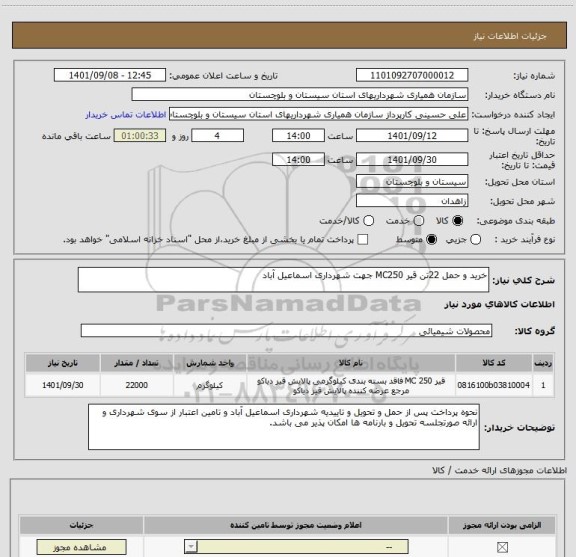Click the تاریخ نیاز column header
This screenshot has height=557, width=576.
coord(62,363)
